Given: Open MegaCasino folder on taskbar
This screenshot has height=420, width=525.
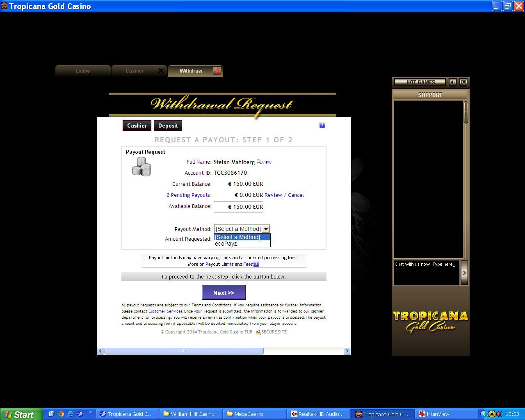Looking at the screenshot, I should [255, 414].
